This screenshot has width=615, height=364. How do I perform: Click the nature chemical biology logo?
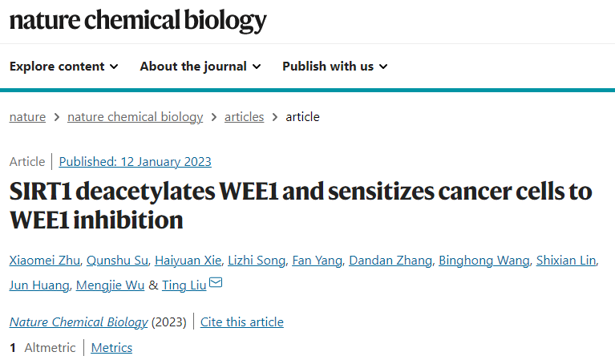pos(138,21)
